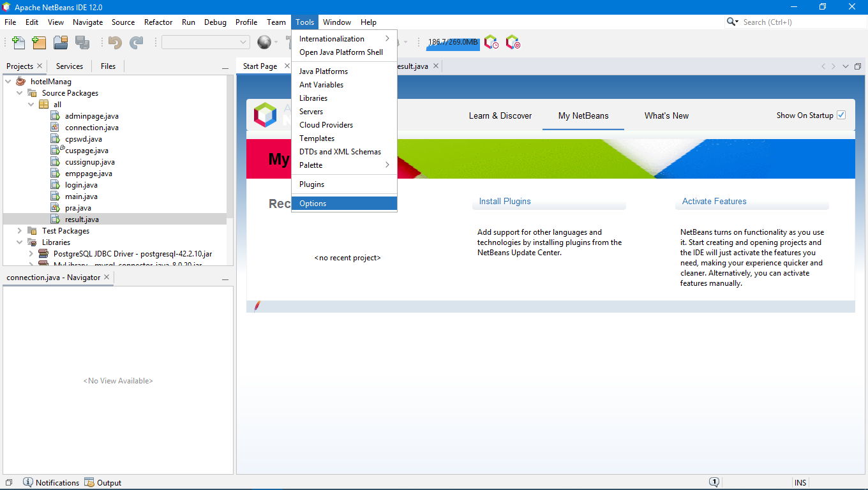The height and width of the screenshot is (490, 868).
Task: Click the memory usage bar
Action: click(453, 43)
